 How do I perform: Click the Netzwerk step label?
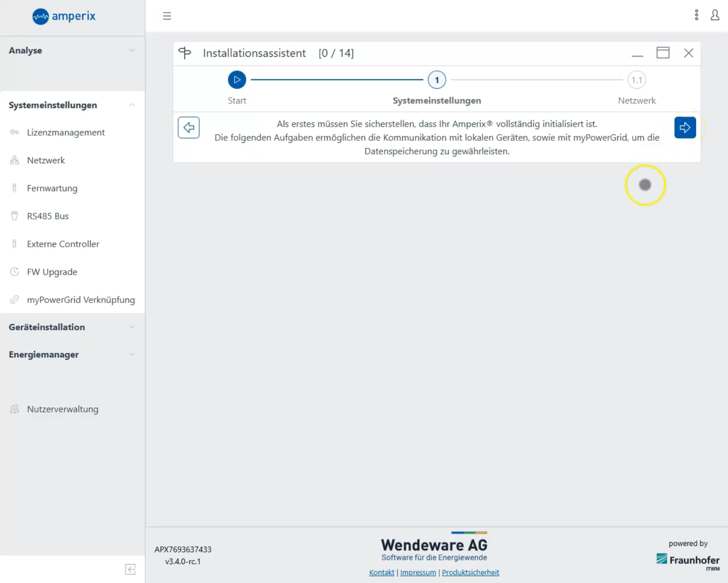[637, 101]
